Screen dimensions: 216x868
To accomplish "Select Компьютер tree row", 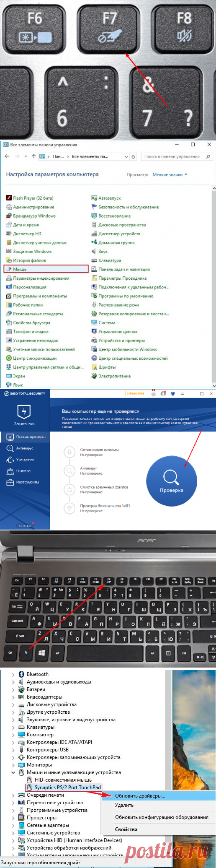I will tap(40, 735).
